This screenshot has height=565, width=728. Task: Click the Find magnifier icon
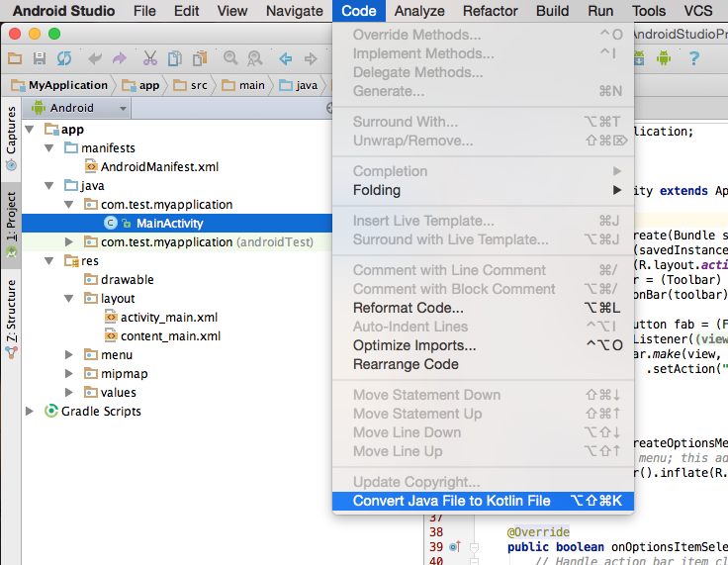coord(230,58)
